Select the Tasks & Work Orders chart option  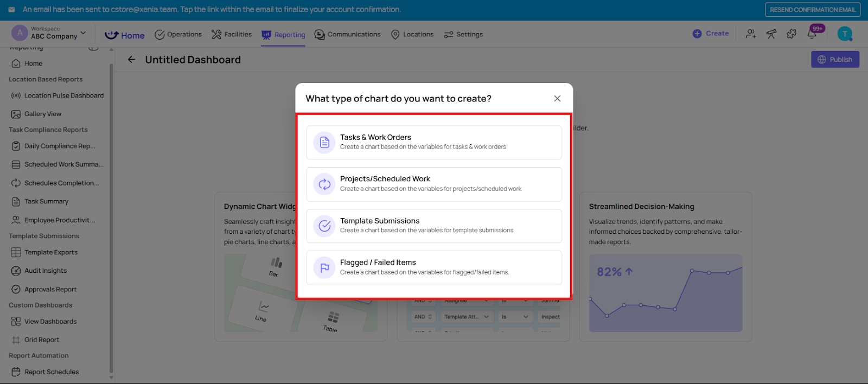pyautogui.click(x=434, y=143)
